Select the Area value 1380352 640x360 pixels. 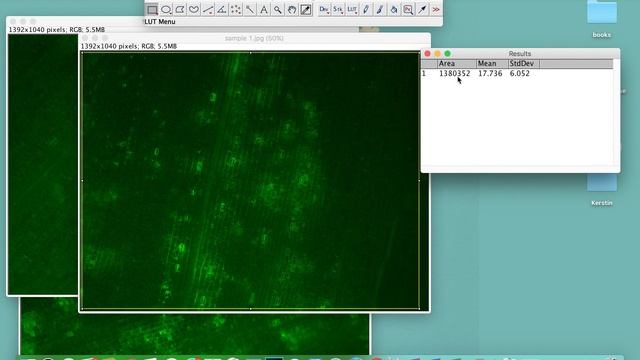[x=454, y=73]
